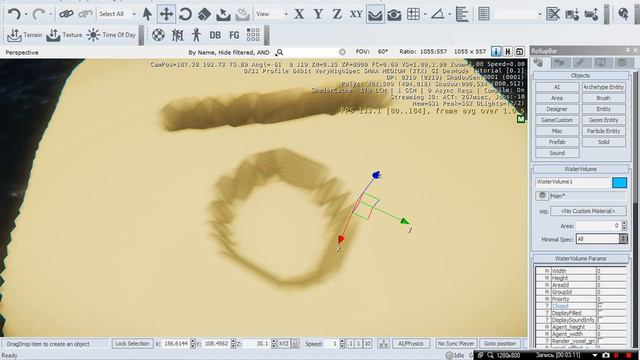
Task: Toggle Follow Terrain mode icon
Action: click(x=375, y=14)
